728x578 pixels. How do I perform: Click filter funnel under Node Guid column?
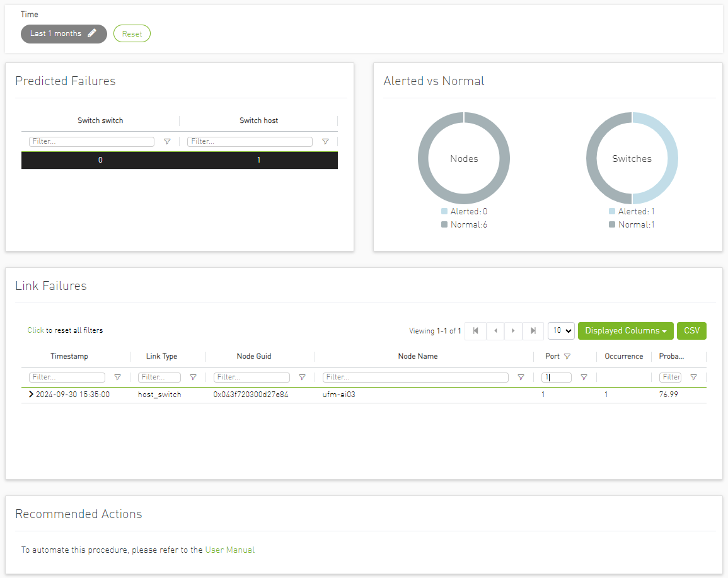click(x=302, y=378)
